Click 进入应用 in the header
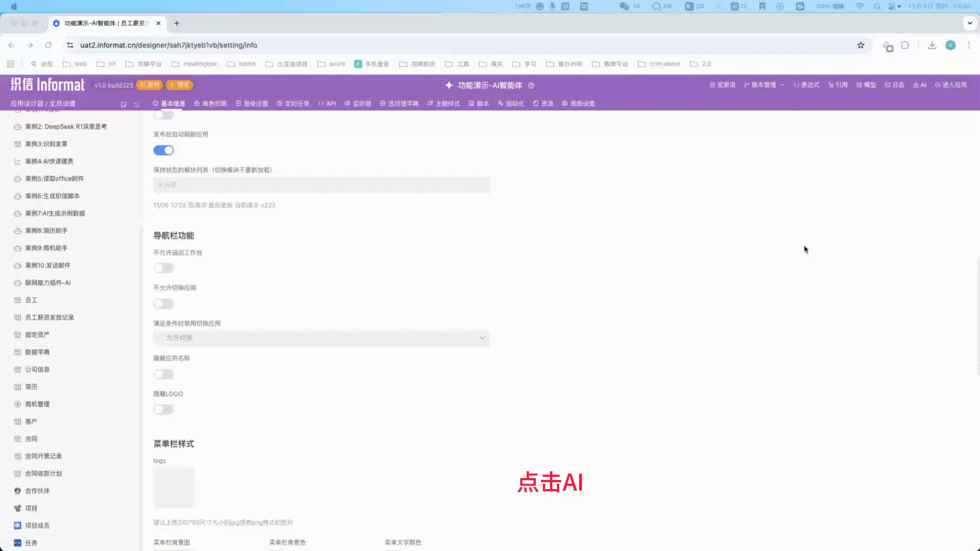This screenshot has height=551, width=980. 952,85
